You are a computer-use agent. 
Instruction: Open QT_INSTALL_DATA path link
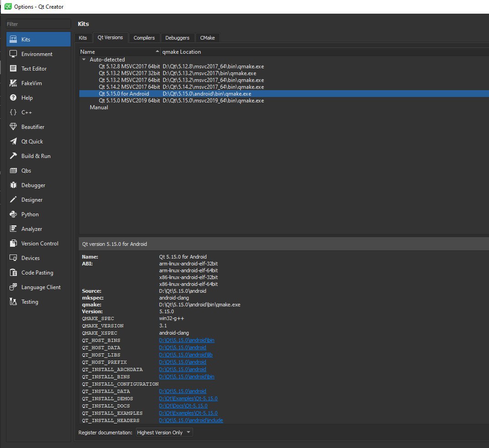click(182, 391)
